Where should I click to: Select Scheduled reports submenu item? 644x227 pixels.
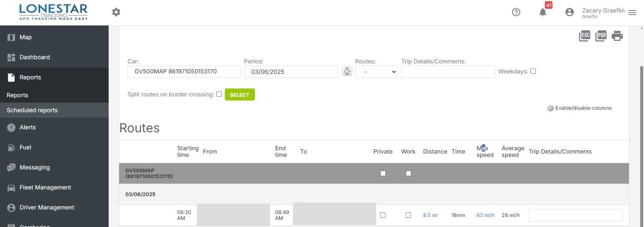(32, 110)
